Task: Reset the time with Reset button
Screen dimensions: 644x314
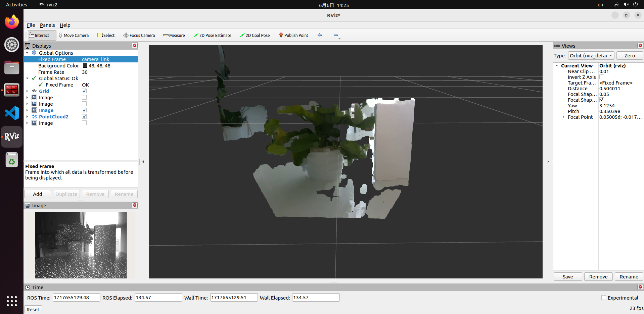Action: click(x=33, y=309)
